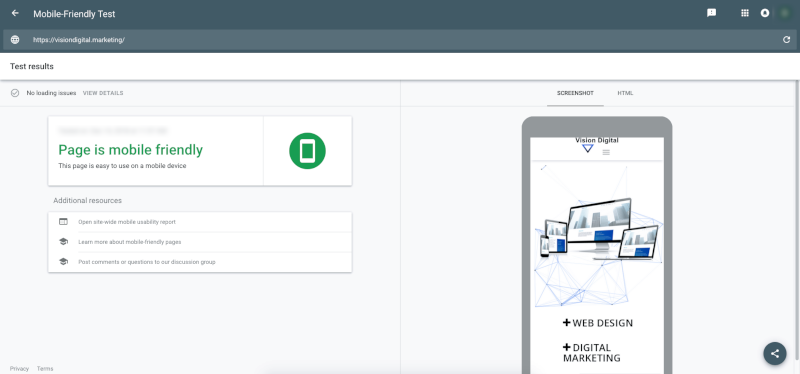Click View Details link

pyautogui.click(x=103, y=93)
